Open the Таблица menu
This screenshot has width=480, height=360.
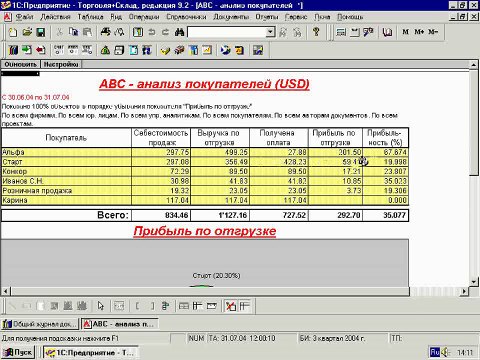[x=91, y=17]
